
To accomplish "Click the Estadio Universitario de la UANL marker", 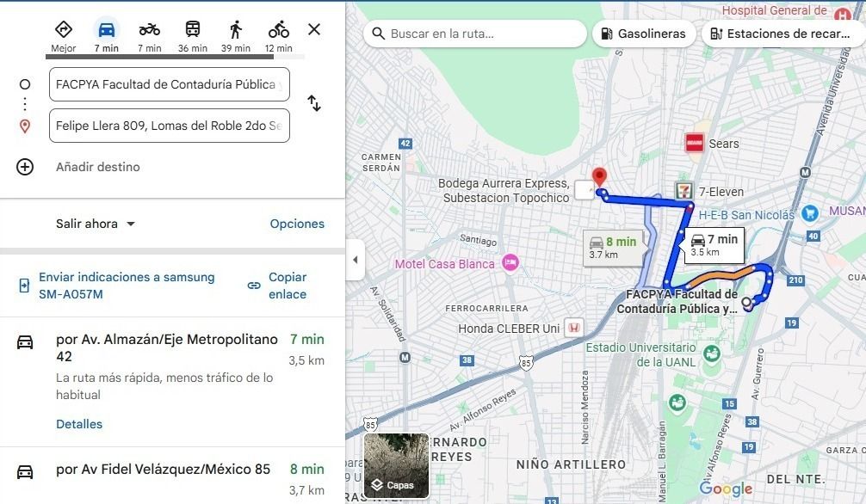I will pyautogui.click(x=712, y=353).
